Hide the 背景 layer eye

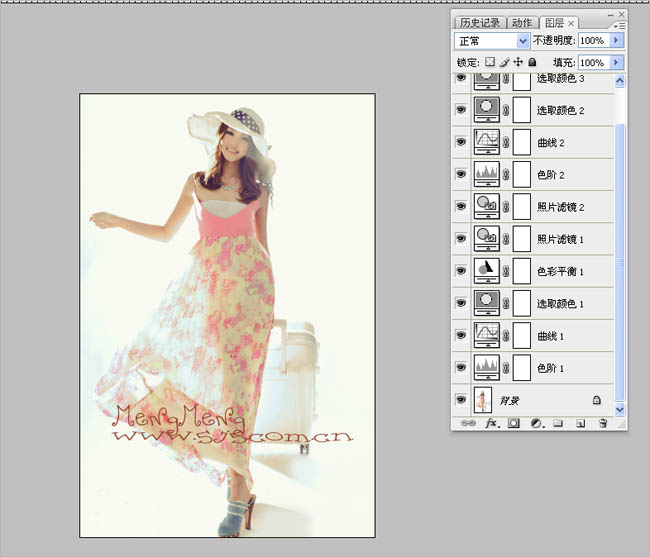pos(461,400)
